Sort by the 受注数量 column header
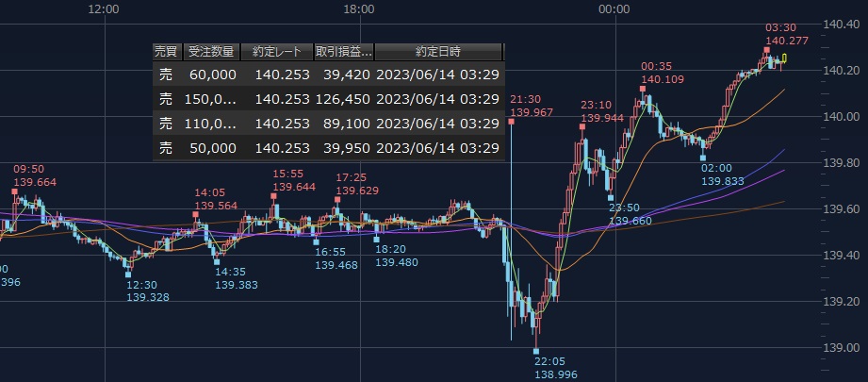Viewport: 868px width, 382px height. (209, 52)
